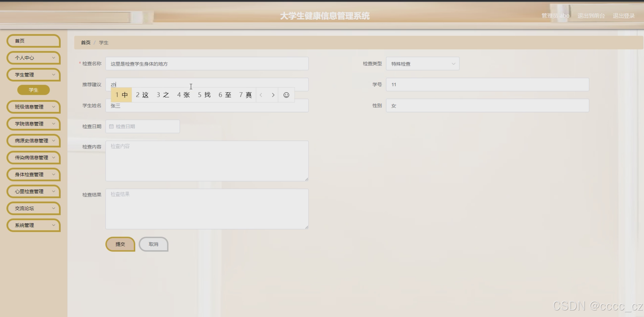Go to previous IME candidate page
The height and width of the screenshot is (317, 644).
click(x=261, y=95)
